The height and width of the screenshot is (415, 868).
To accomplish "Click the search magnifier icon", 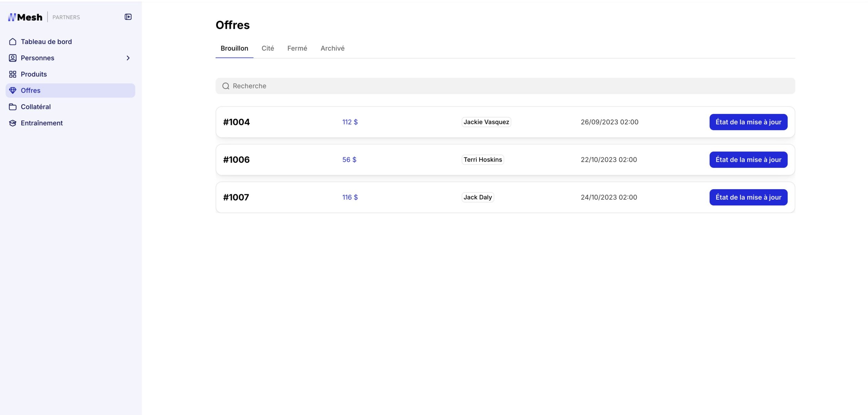I will coord(225,86).
